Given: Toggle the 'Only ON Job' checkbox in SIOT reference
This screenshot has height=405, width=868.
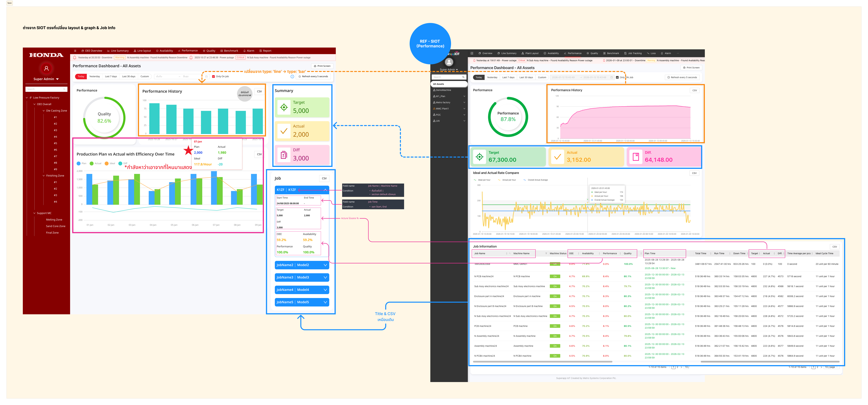Looking at the screenshot, I should pos(617,77).
